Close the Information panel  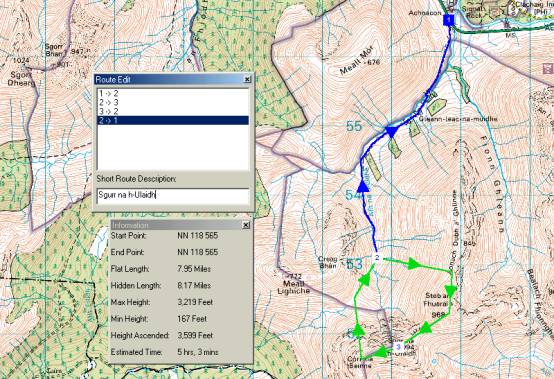(246, 225)
